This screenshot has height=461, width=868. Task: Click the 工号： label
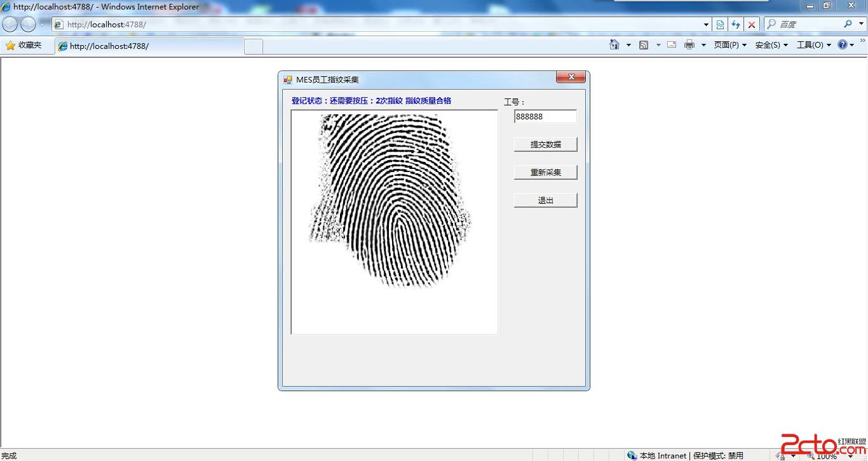pyautogui.click(x=514, y=102)
